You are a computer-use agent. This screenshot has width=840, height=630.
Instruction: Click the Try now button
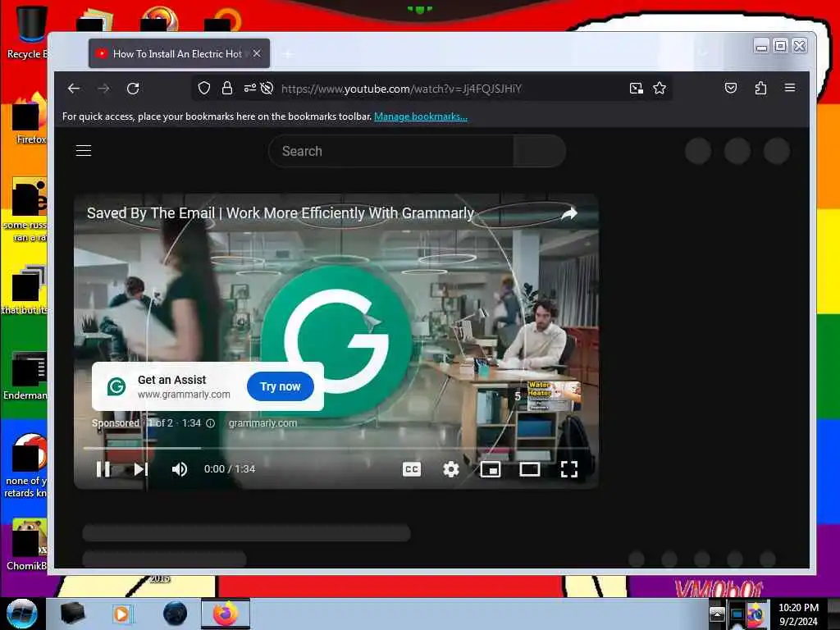(x=281, y=386)
